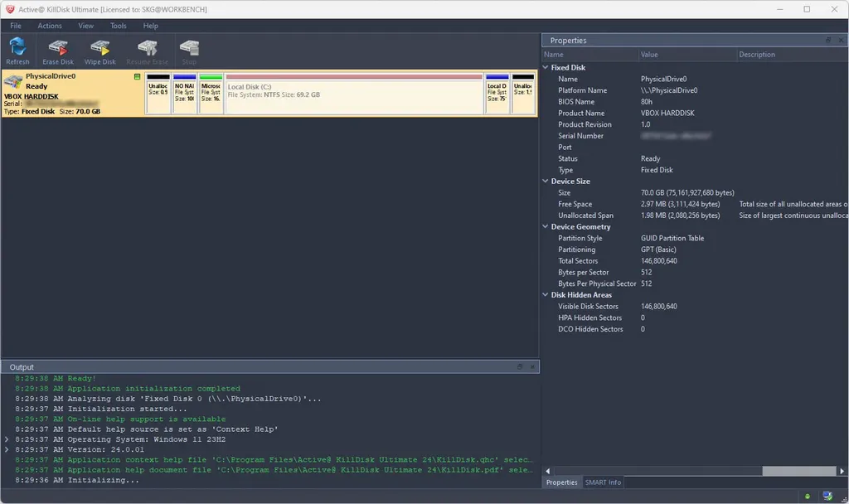849x504 pixels.
Task: Select the Visible Disk Sectors row
Action: click(695, 307)
